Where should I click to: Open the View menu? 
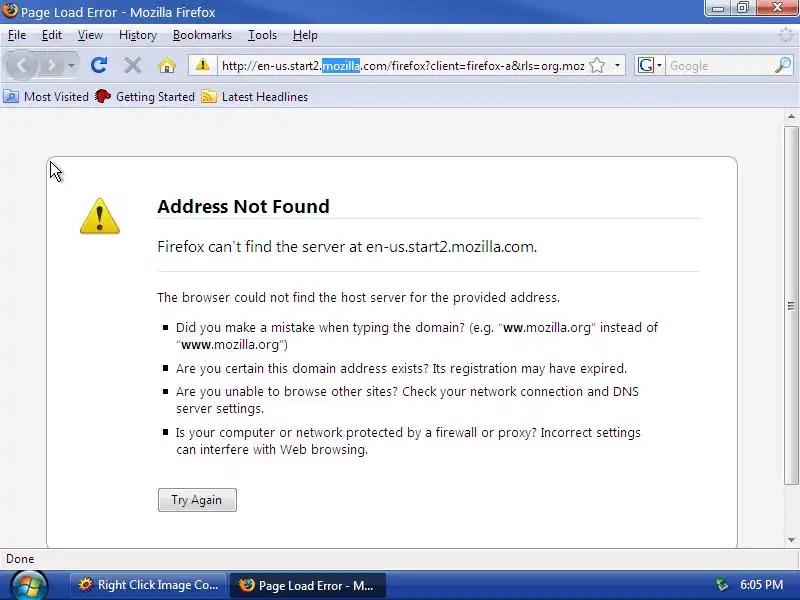90,35
